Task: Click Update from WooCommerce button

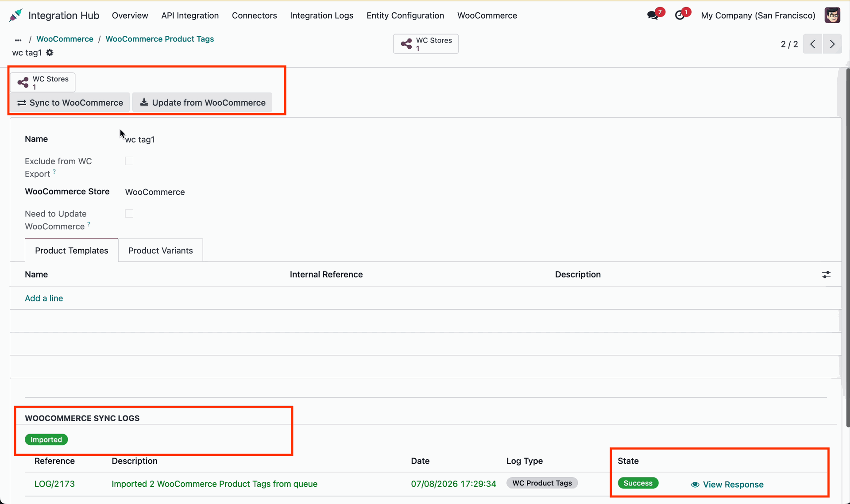Action: [203, 103]
